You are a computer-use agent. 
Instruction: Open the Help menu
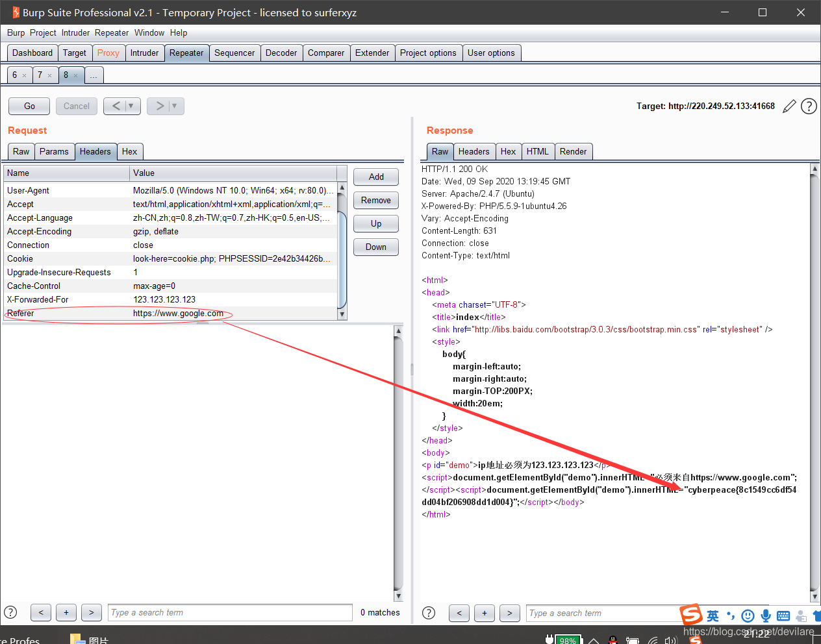[x=179, y=33]
